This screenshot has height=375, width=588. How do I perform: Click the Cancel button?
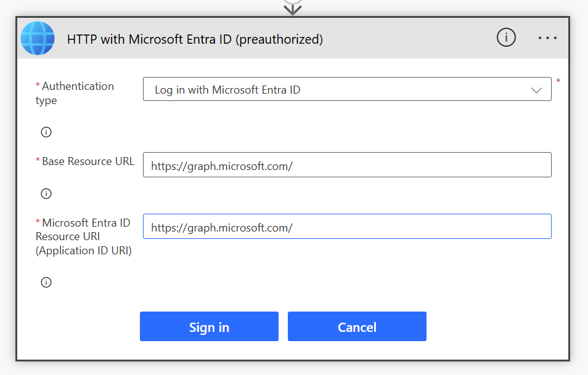(x=357, y=326)
